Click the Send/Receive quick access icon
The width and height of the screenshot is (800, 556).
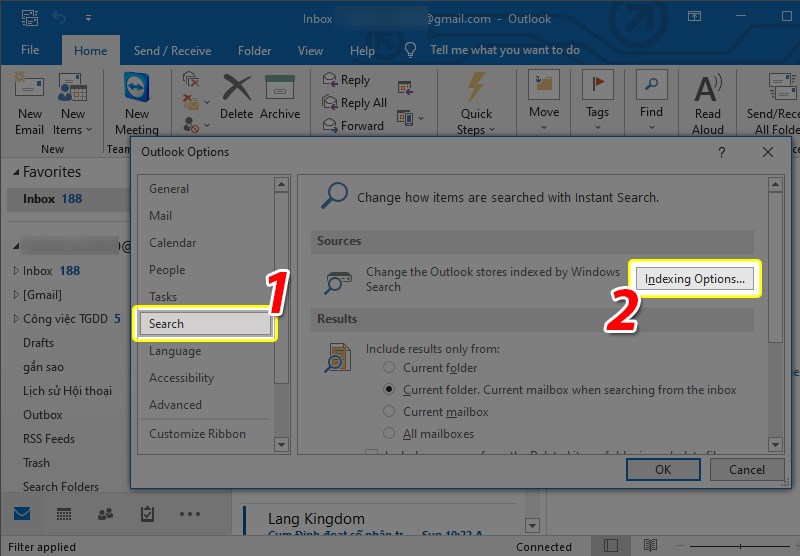pos(30,18)
